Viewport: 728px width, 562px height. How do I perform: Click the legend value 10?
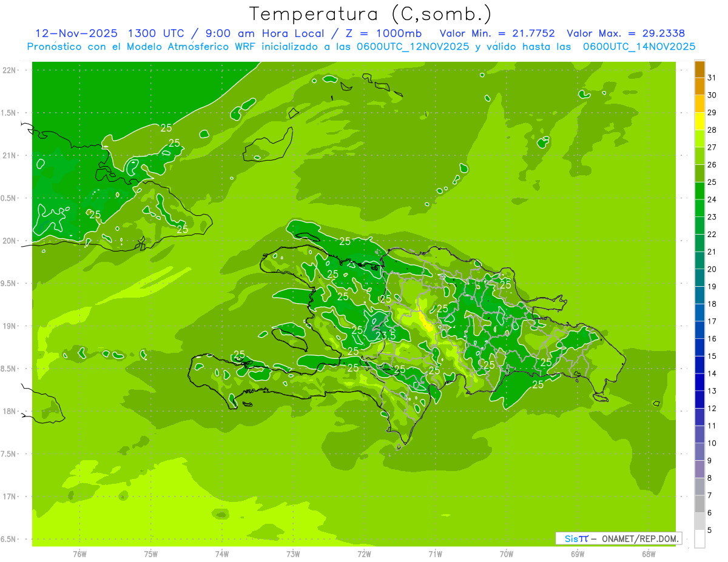712,443
